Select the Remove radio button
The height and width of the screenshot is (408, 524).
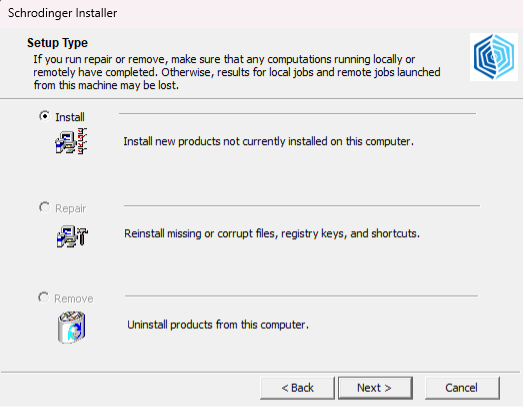click(43, 297)
